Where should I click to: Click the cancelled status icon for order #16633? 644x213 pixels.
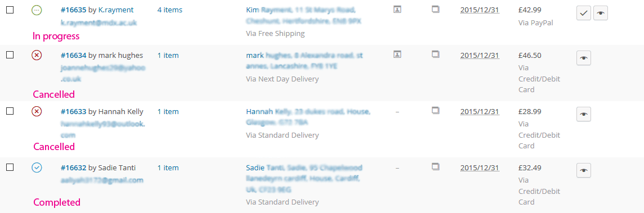(x=37, y=112)
